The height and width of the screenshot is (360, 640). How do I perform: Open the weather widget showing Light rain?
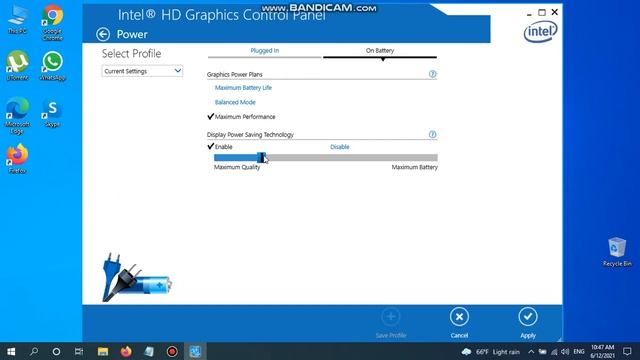click(x=491, y=352)
